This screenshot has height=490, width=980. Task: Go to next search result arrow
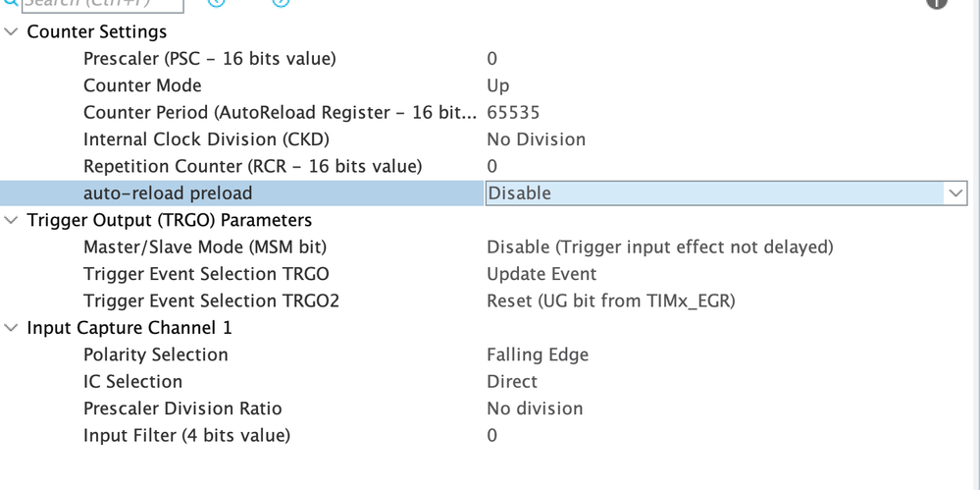281,3
